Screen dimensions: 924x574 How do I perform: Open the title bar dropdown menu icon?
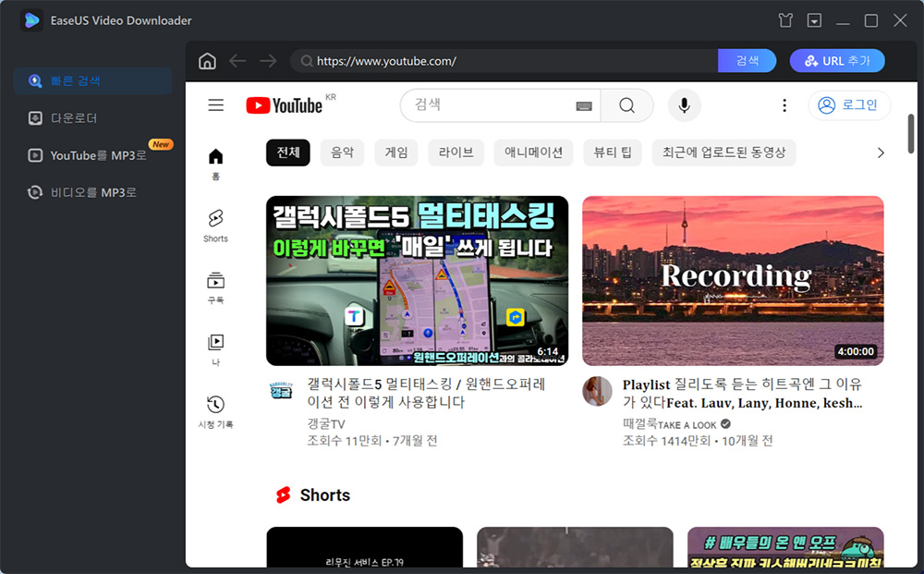pyautogui.click(x=814, y=20)
